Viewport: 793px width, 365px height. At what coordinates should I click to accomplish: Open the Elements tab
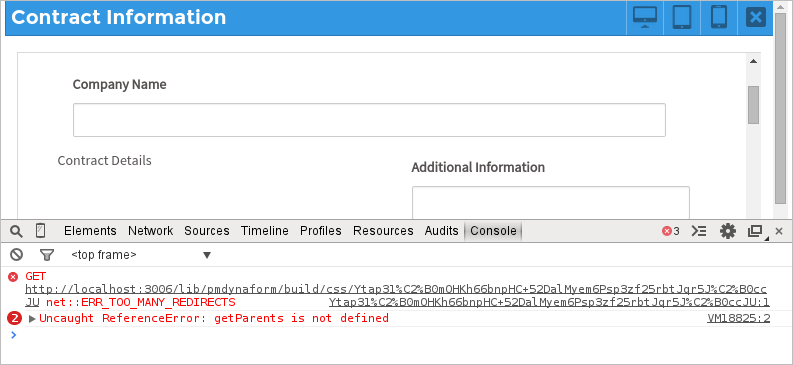(90, 231)
